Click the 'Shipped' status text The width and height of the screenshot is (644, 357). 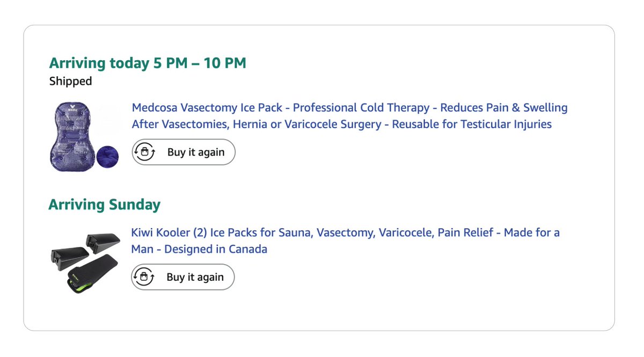(x=71, y=81)
